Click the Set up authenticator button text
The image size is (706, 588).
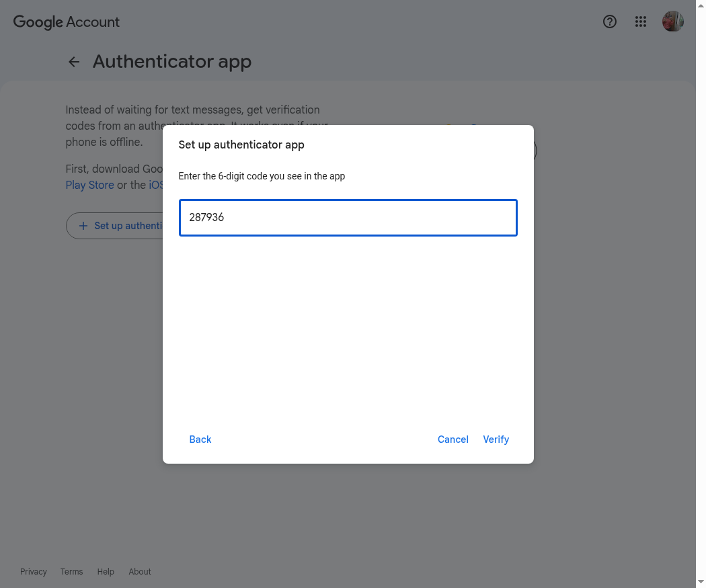pos(128,226)
